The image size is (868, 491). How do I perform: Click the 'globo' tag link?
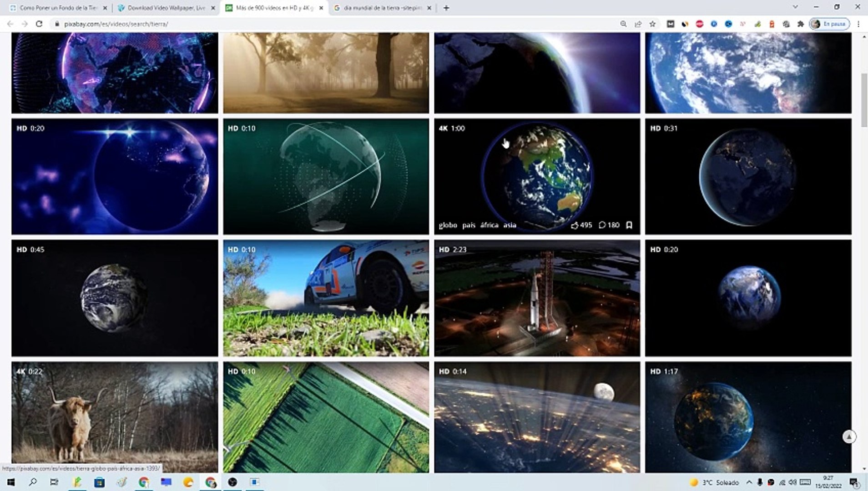(x=448, y=225)
